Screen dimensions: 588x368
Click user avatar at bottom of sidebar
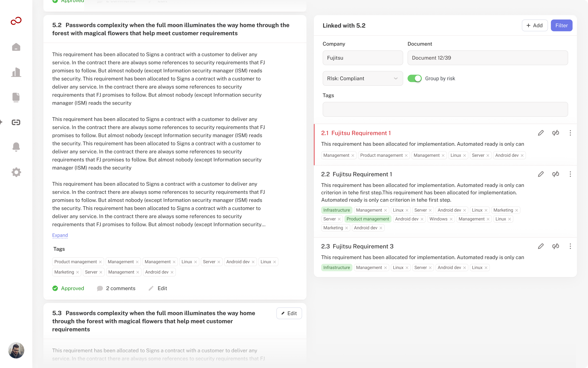pos(16,350)
